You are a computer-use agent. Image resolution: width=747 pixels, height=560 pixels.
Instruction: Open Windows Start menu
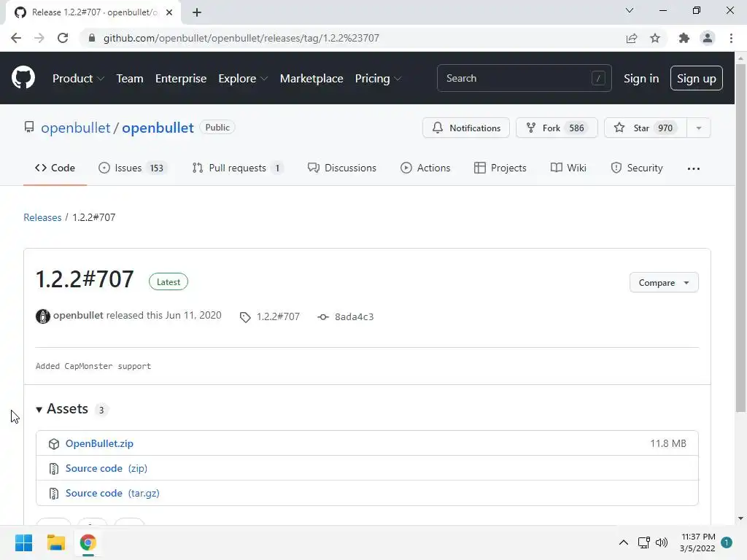coord(23,542)
